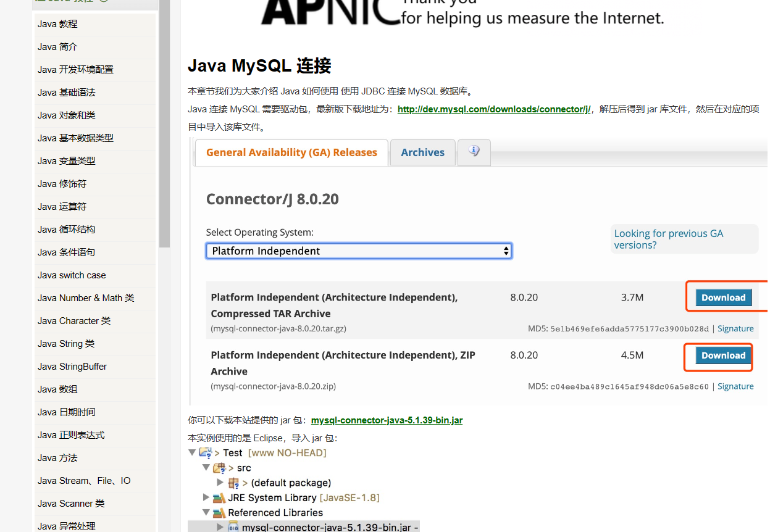
Task: Open the dev.mysql.com connector download link
Action: 494,109
